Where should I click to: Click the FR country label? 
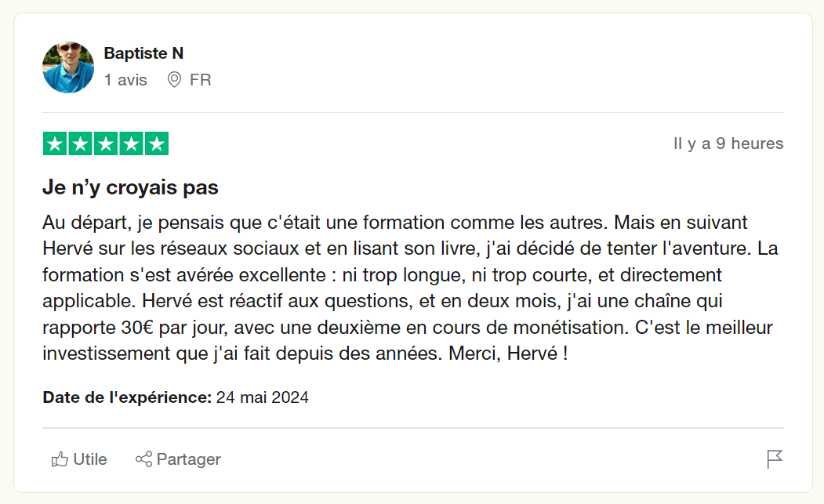200,80
